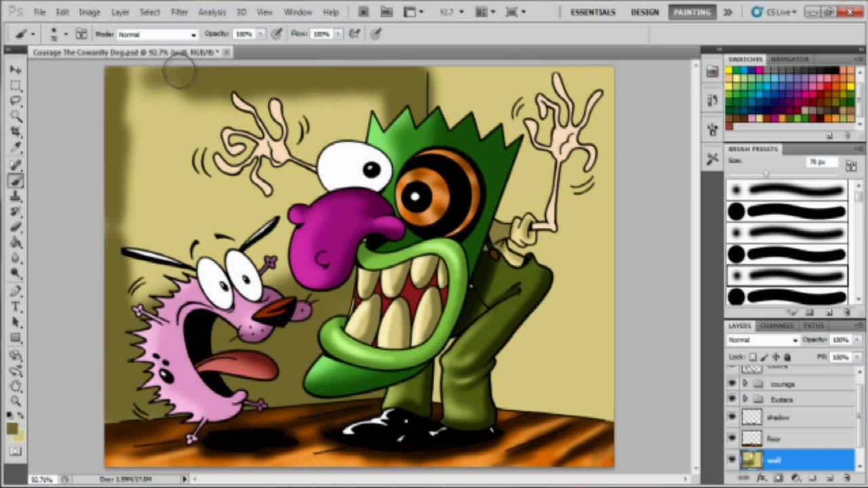Toggle lock position
Viewport: 868px width, 488px height.
[776, 357]
